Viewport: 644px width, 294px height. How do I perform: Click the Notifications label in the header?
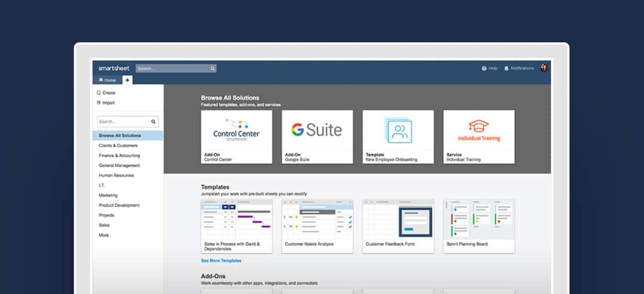[522, 68]
